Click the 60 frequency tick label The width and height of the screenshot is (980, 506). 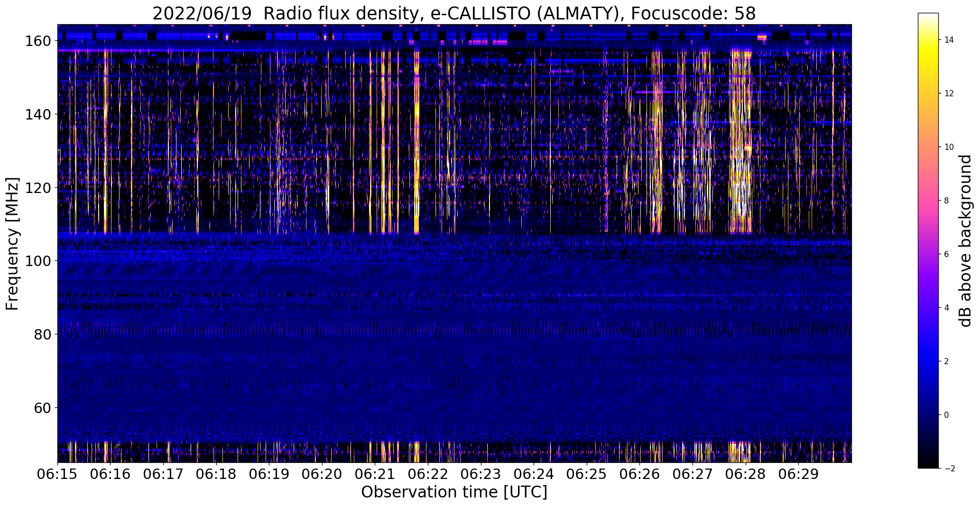43,408
